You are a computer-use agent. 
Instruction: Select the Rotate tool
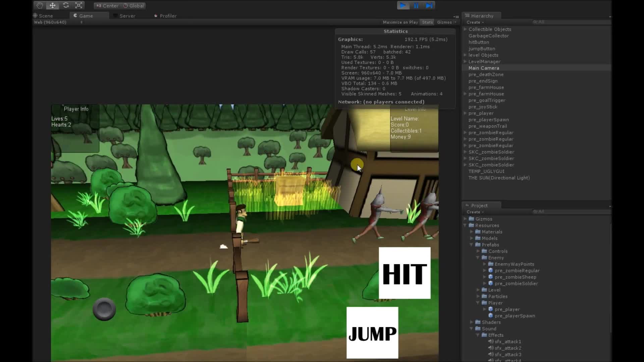point(66,5)
